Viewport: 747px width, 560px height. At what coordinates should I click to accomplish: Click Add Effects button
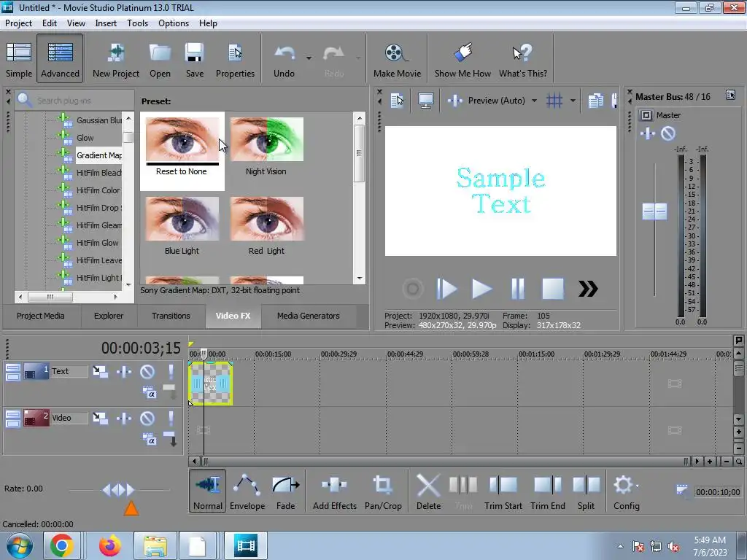tap(334, 492)
